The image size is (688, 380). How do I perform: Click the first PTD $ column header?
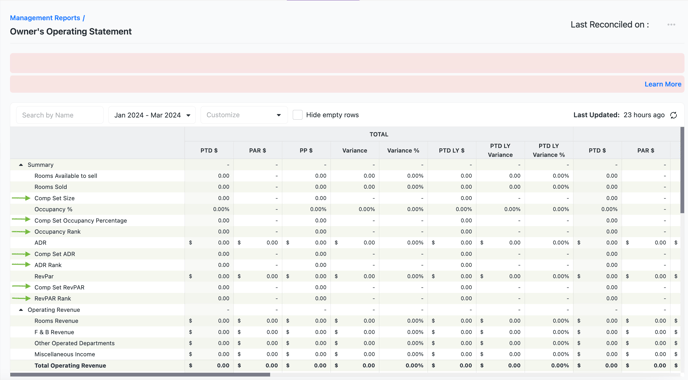click(209, 151)
